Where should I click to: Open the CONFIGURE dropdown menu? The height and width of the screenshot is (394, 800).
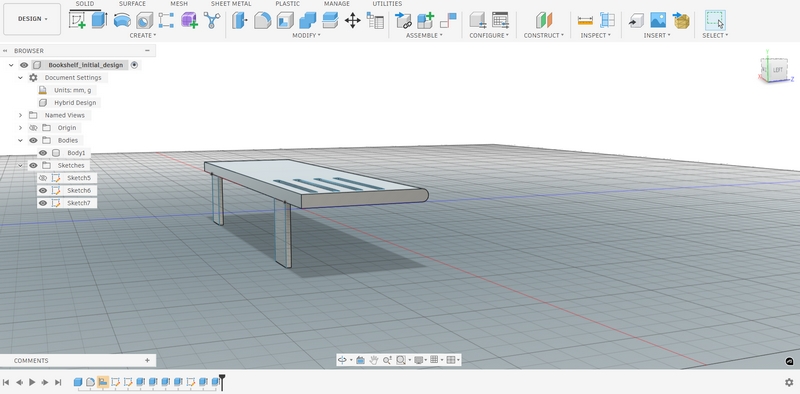[489, 35]
